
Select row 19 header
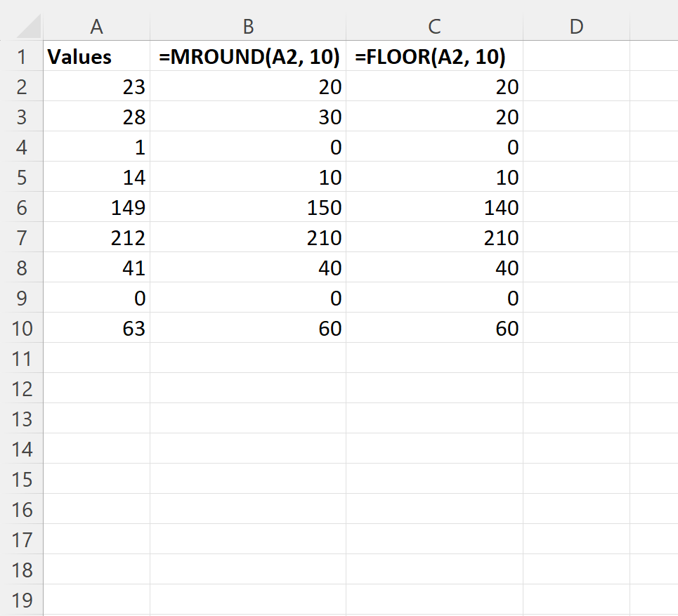click(x=23, y=601)
